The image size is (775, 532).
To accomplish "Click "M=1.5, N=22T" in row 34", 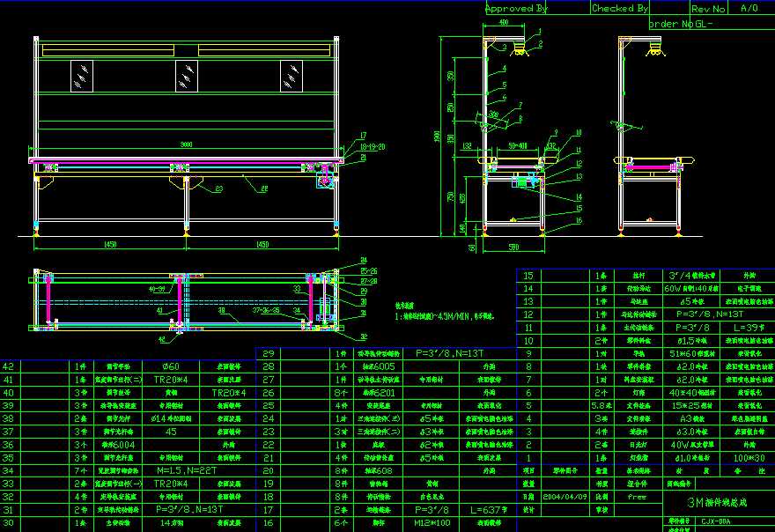I will [x=187, y=470].
